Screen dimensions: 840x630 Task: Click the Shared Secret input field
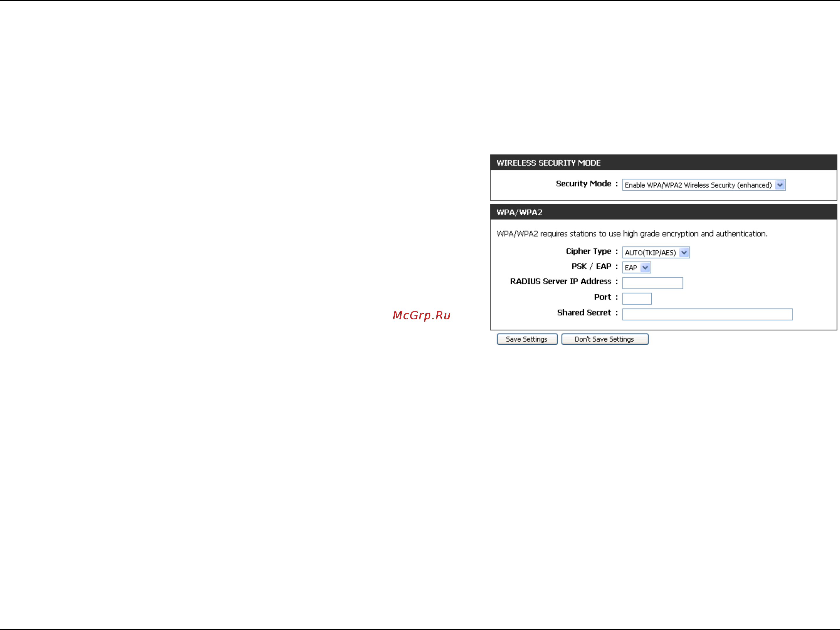707,314
